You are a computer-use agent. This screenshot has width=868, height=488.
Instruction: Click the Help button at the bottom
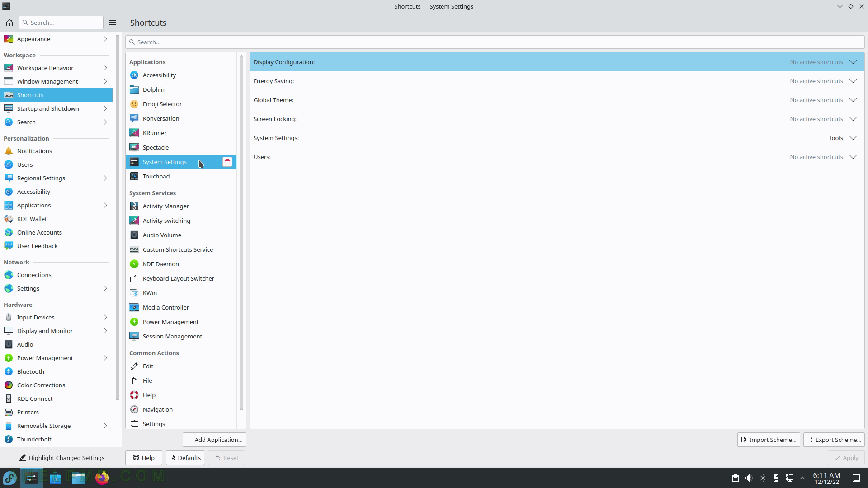tap(144, 458)
